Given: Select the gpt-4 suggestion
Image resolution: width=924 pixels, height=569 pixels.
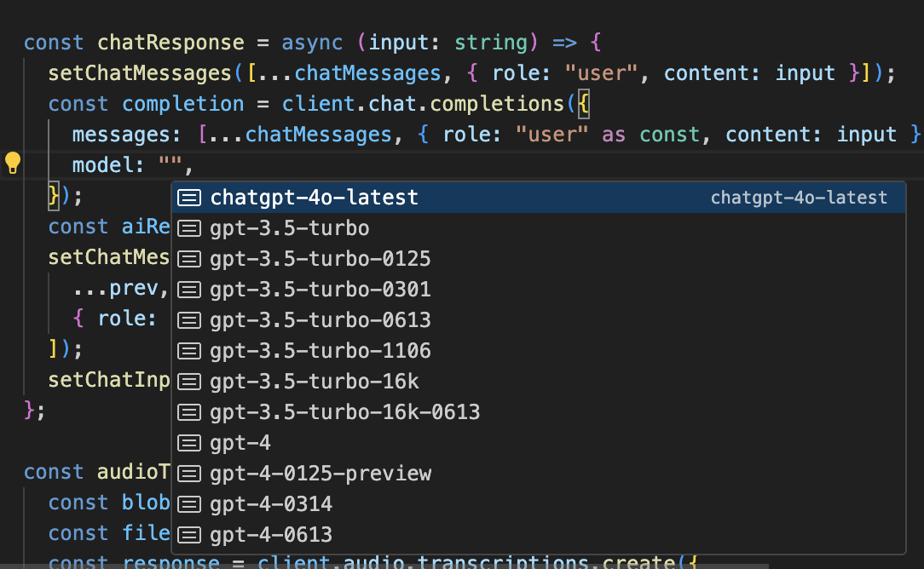Looking at the screenshot, I should pyautogui.click(x=539, y=442).
